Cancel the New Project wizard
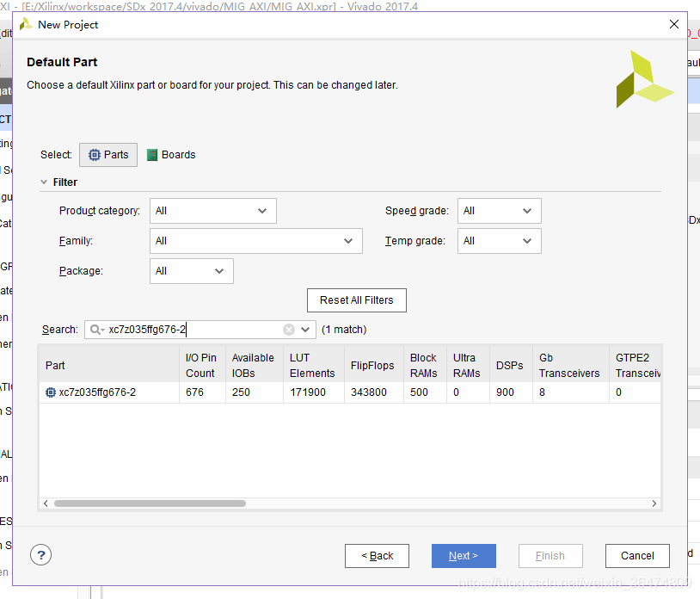The height and width of the screenshot is (599, 700). point(637,556)
